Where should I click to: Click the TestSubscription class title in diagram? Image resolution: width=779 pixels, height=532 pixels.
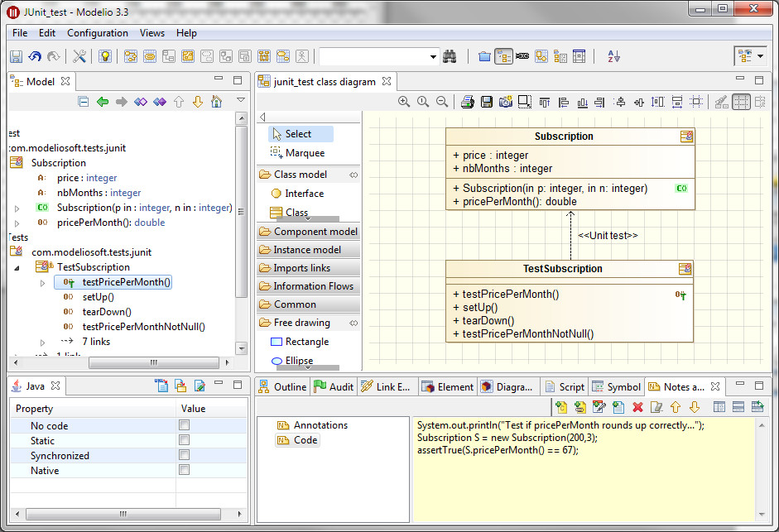tap(562, 268)
